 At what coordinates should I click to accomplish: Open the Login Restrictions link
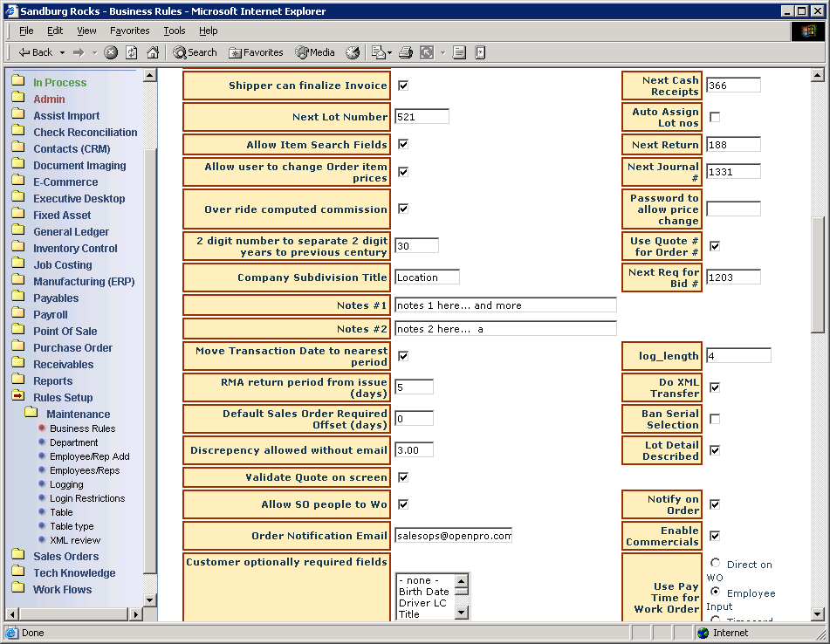(87, 498)
